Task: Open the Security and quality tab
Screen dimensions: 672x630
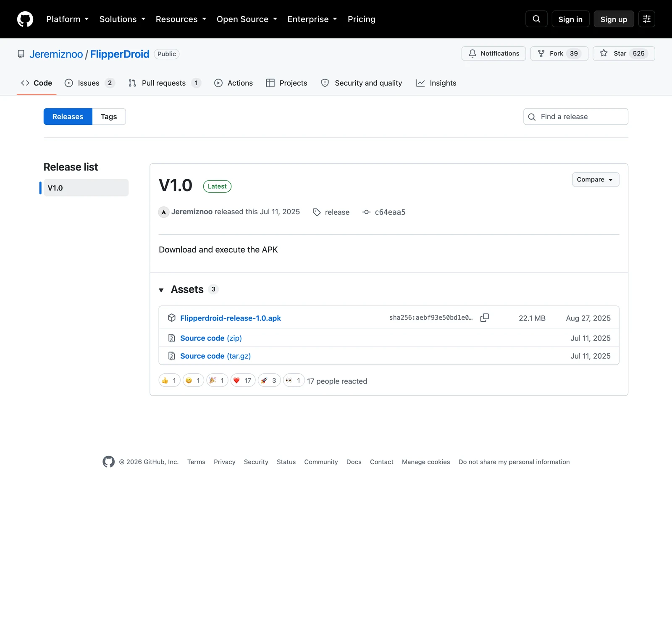Action: tap(362, 83)
